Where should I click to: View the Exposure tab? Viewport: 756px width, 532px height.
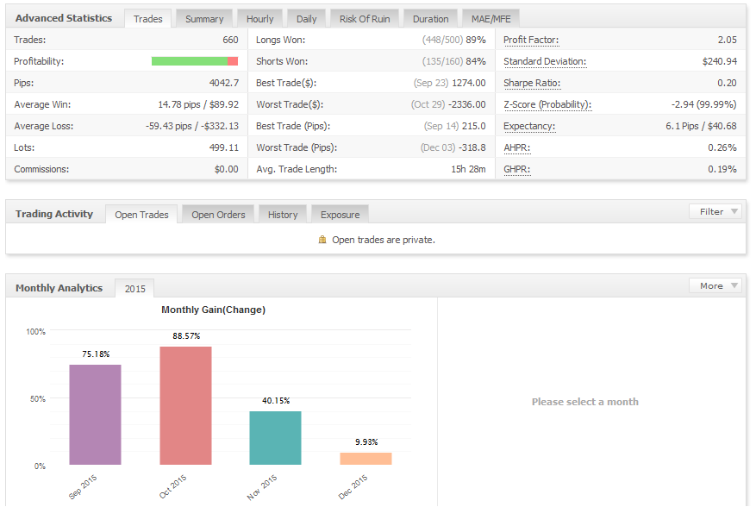click(x=340, y=215)
